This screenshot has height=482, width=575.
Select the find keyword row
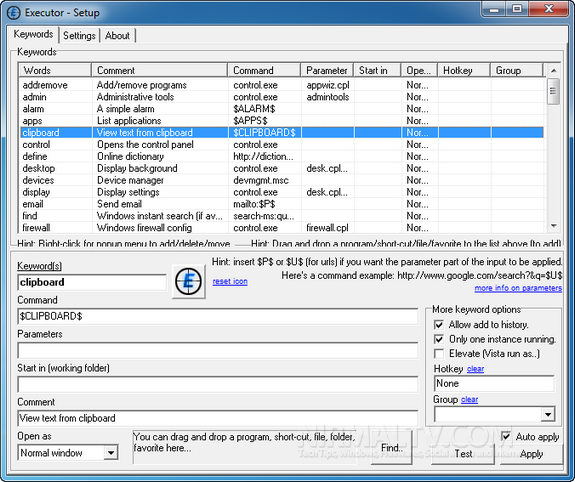coord(282,216)
